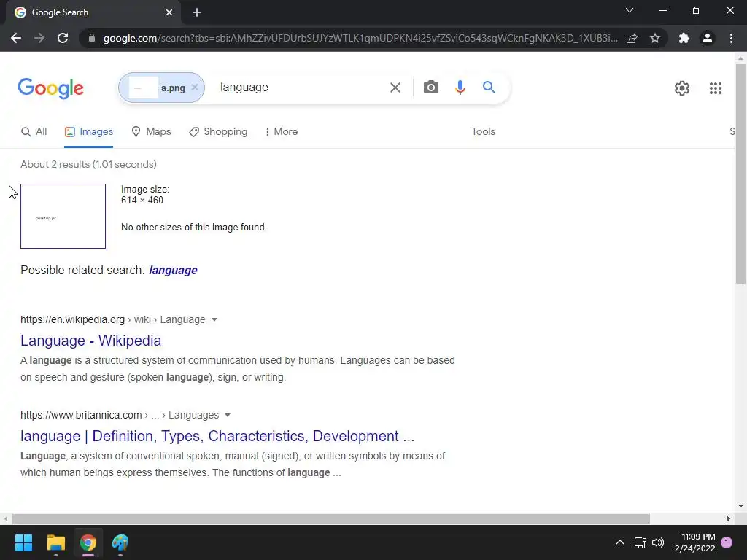This screenshot has width=747, height=560.
Task: Share this page using the address bar icon
Action: 632,38
